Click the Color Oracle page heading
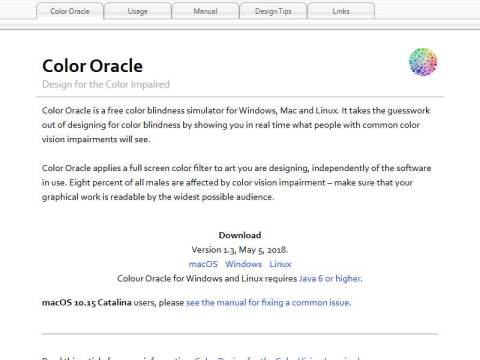The image size is (480, 360). click(92, 66)
